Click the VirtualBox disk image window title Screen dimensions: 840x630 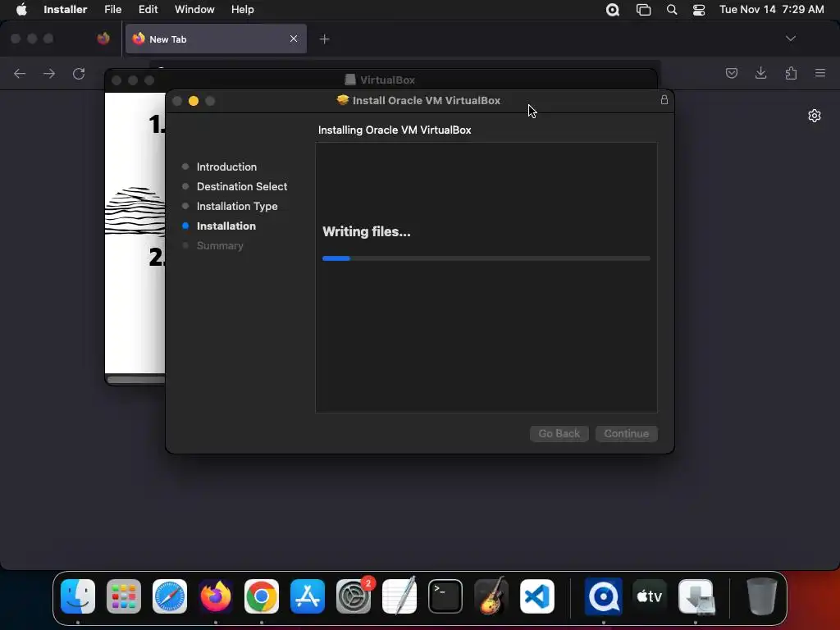(x=387, y=80)
